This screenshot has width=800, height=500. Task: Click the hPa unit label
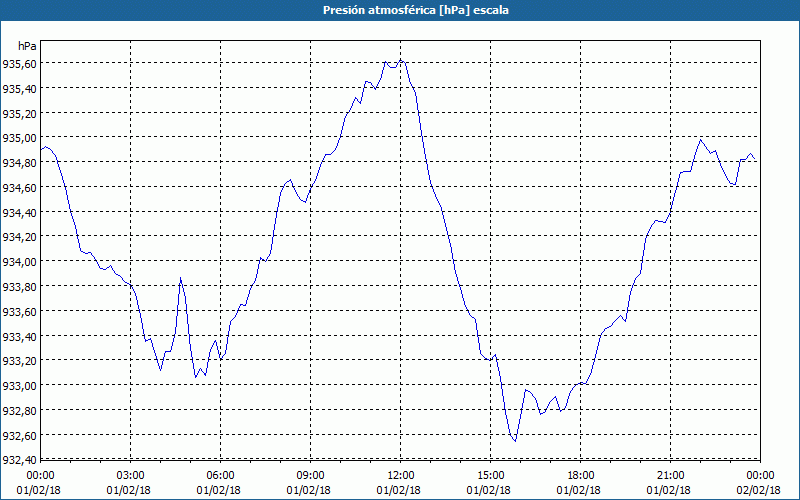tap(27, 46)
